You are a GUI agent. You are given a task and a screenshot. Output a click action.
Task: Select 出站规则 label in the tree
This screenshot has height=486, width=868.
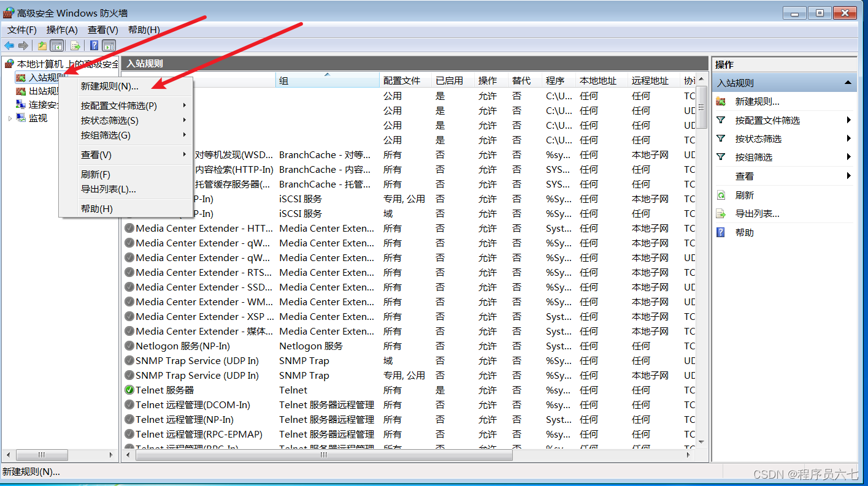44,91
